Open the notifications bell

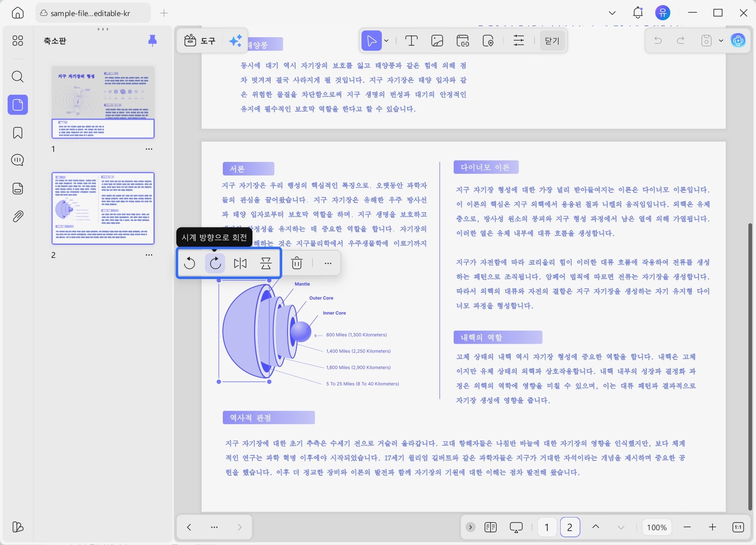(x=638, y=13)
